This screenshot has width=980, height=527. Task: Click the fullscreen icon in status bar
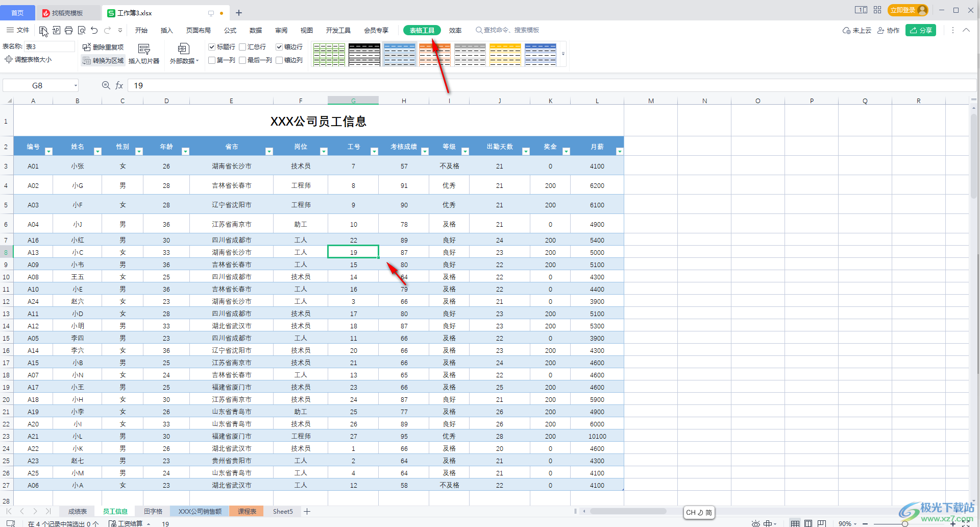(966, 523)
